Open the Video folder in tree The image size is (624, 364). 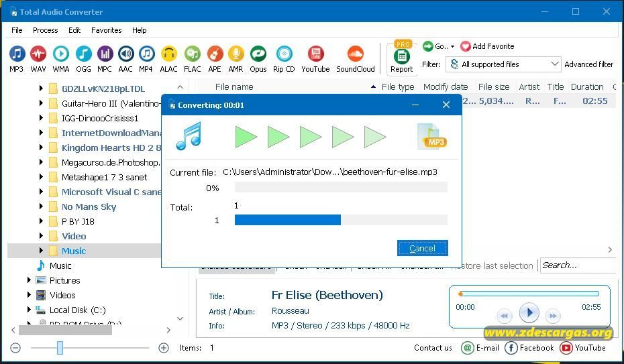[x=67, y=236]
